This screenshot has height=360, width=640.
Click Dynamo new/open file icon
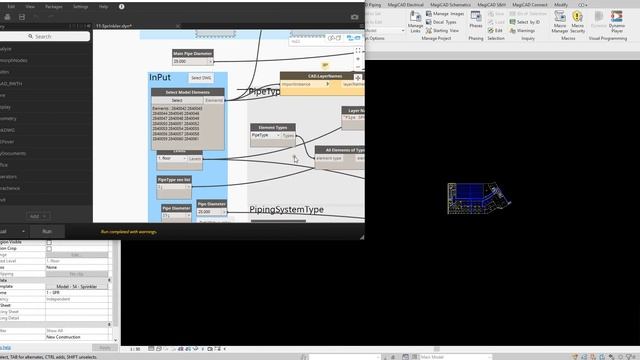click(7, 17)
